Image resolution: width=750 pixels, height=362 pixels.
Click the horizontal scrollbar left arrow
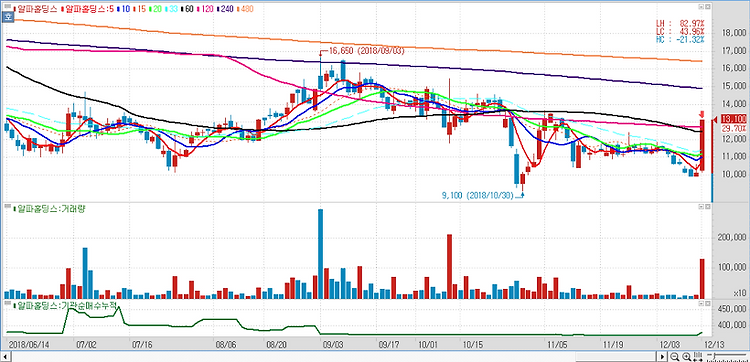click(x=6, y=357)
